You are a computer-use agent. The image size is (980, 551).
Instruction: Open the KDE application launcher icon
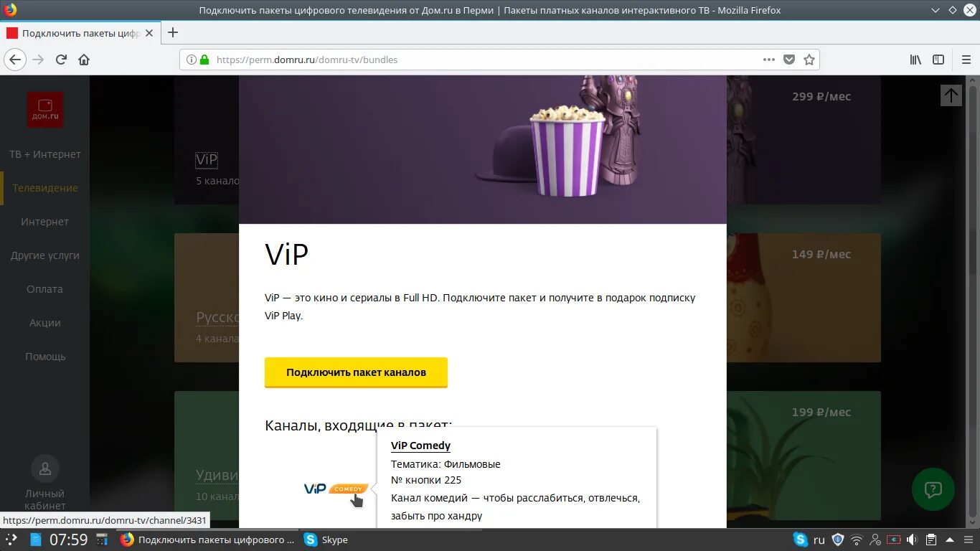(11, 540)
